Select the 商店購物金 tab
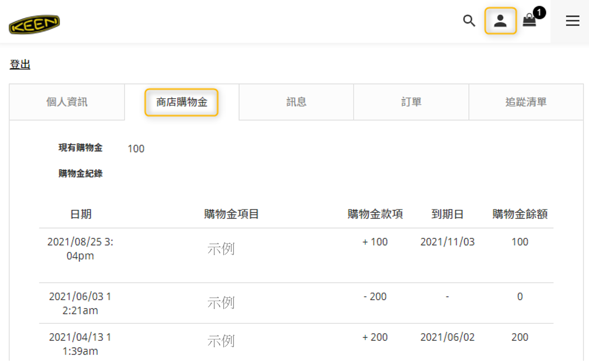This screenshot has width=589, height=364. coord(182,102)
